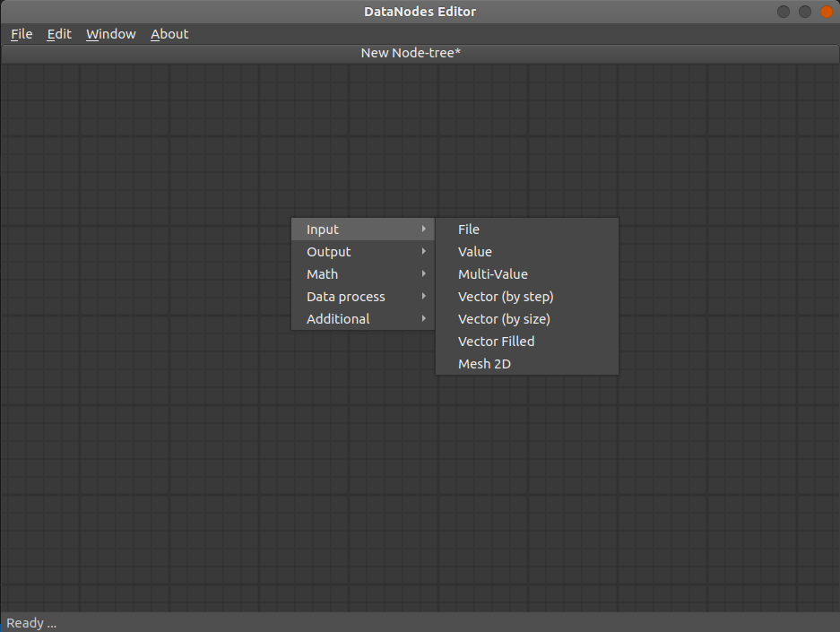Expand the Output submenu arrow
This screenshot has width=840, height=632.
[x=424, y=251]
